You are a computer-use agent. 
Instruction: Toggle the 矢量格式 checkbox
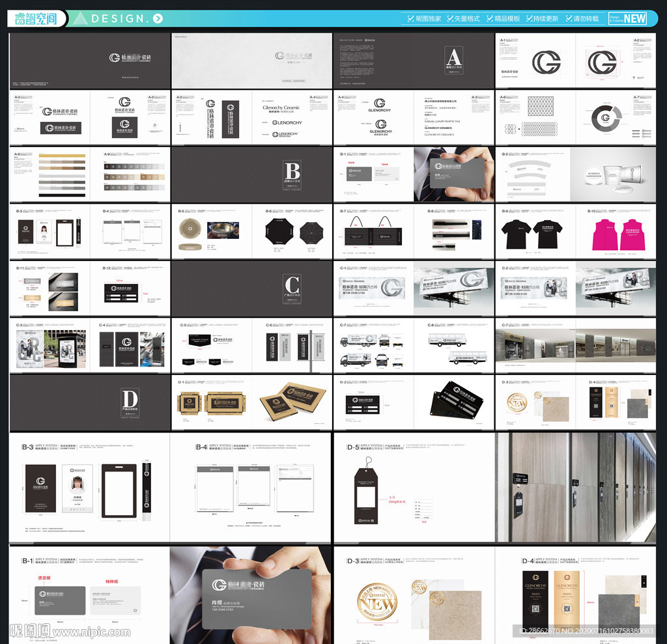pos(450,19)
